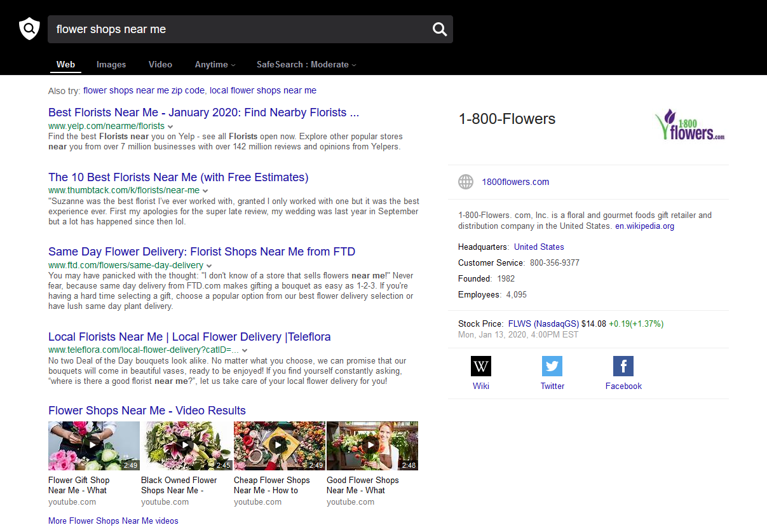Click the Mon, Jan 13, 2020 timestamp

click(x=519, y=334)
